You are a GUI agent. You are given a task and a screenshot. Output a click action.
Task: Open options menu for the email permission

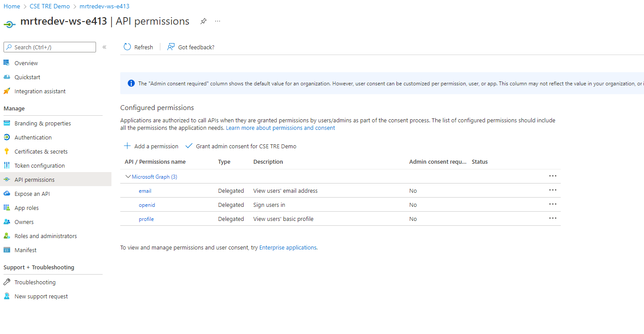click(553, 190)
